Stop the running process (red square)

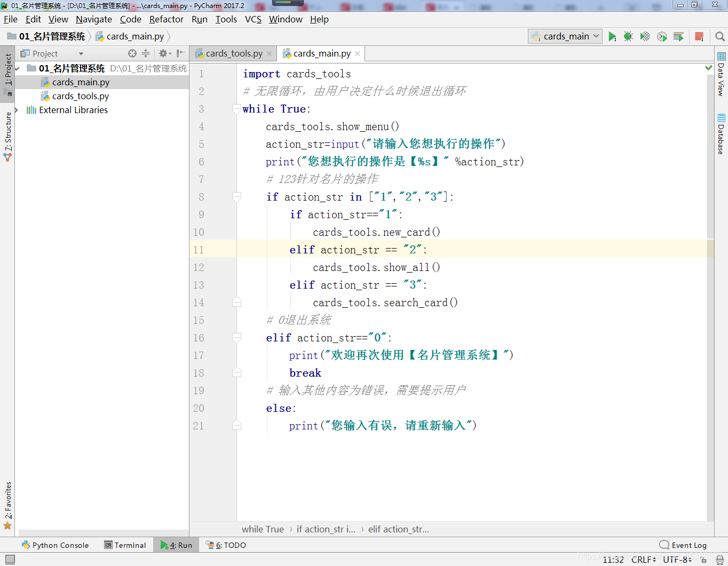pos(699,36)
